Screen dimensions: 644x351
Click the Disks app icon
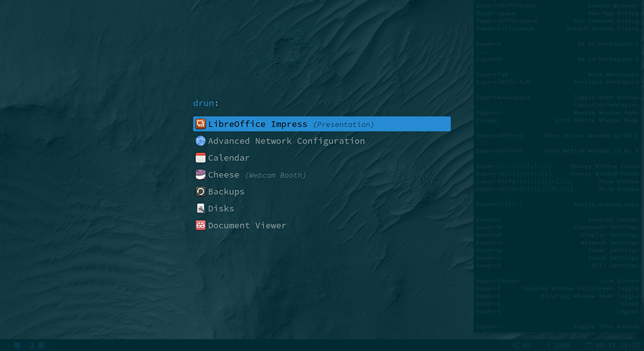pyautogui.click(x=200, y=208)
